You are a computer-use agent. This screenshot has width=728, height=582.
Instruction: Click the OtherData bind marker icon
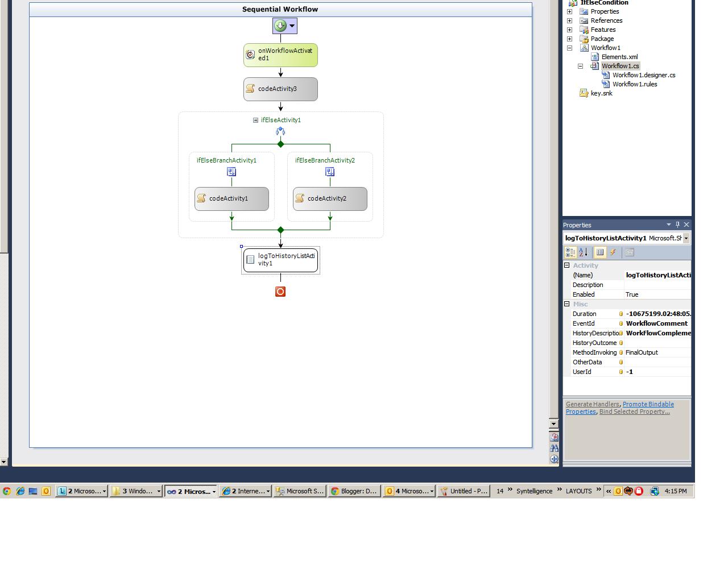pyautogui.click(x=621, y=362)
